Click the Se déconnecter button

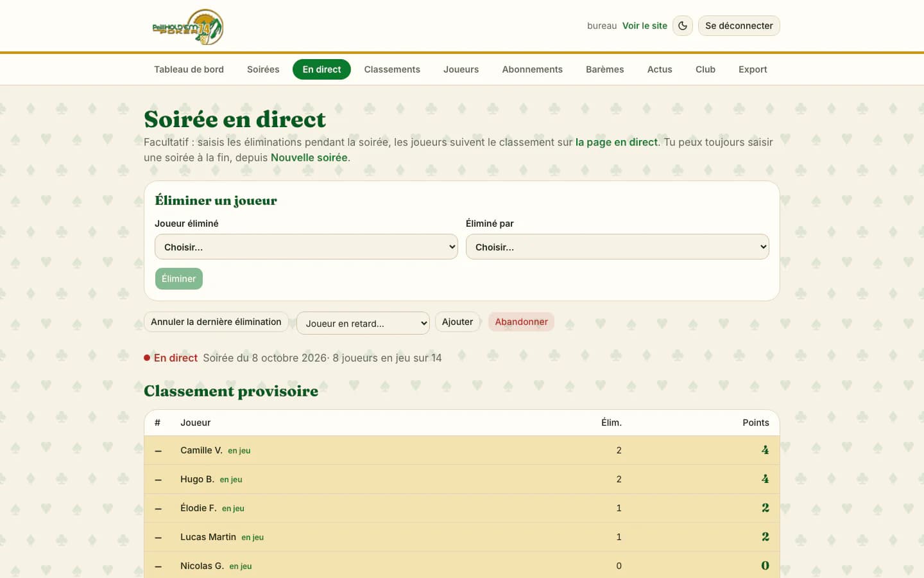[x=739, y=26]
